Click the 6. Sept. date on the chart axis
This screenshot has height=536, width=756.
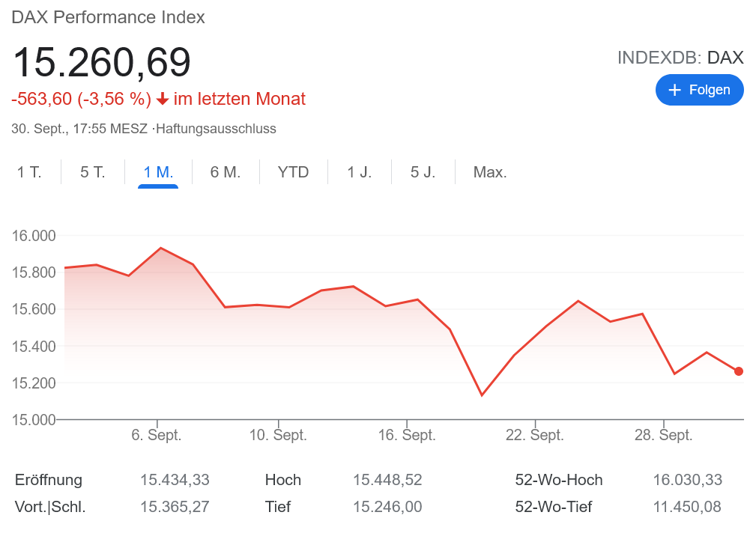click(157, 436)
